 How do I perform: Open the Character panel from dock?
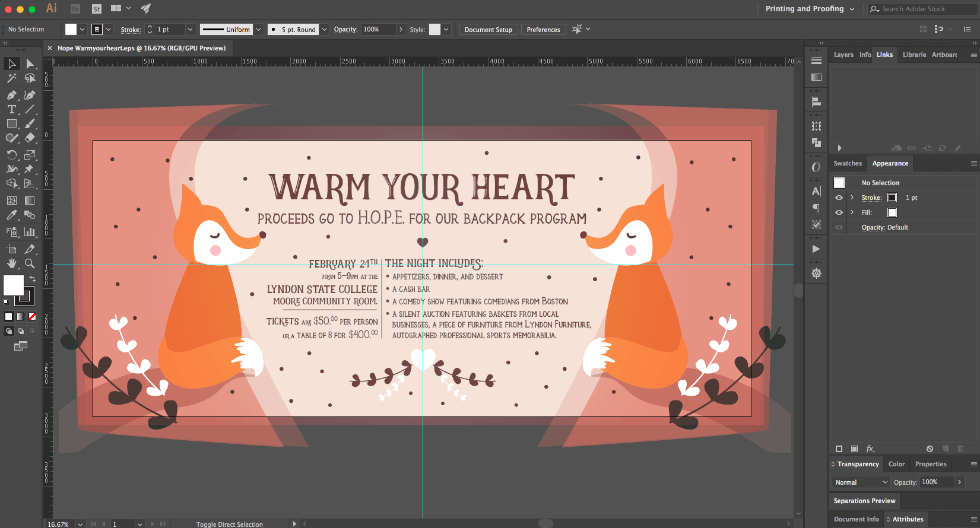[x=816, y=191]
